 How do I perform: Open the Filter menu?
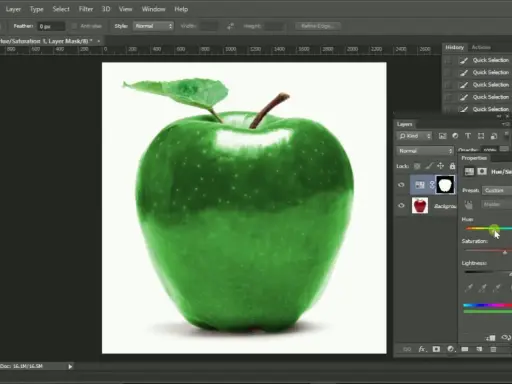point(86,9)
